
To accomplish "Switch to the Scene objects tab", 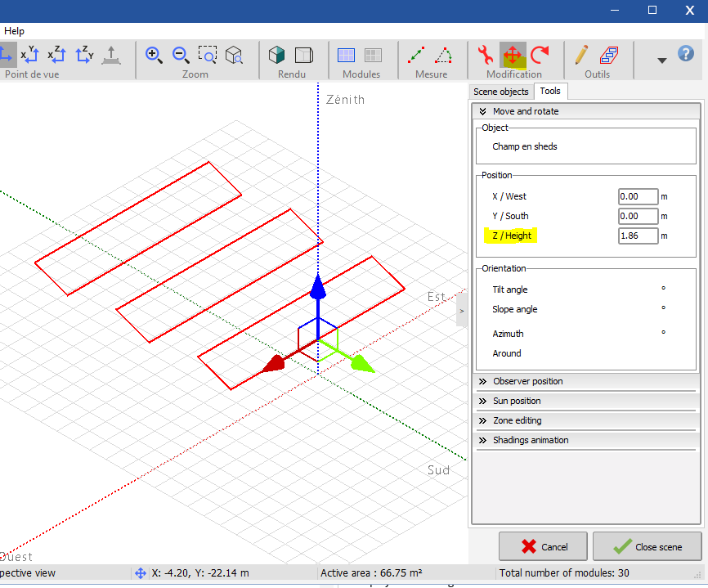I will point(501,92).
